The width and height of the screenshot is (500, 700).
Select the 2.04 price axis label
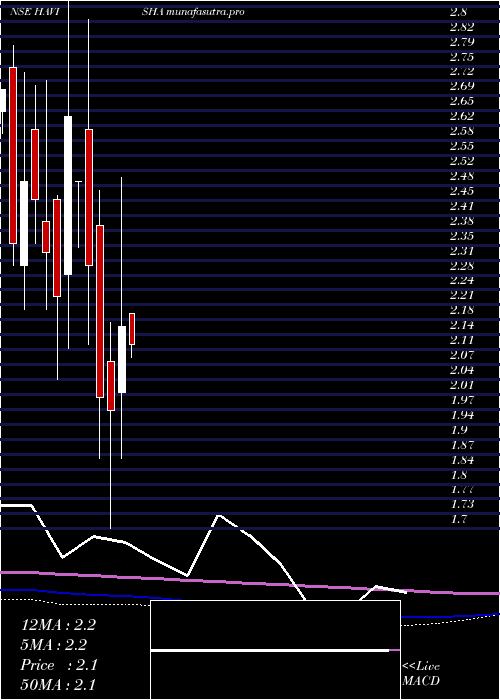tap(462, 370)
